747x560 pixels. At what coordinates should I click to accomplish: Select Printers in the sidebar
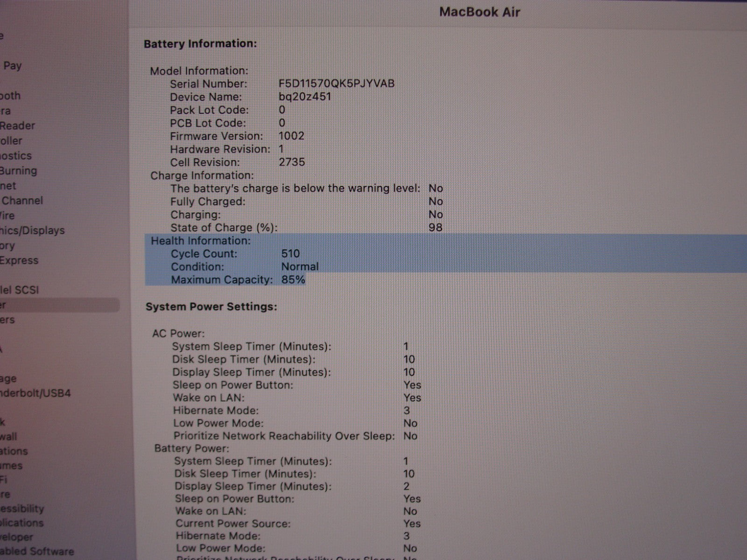point(7,320)
